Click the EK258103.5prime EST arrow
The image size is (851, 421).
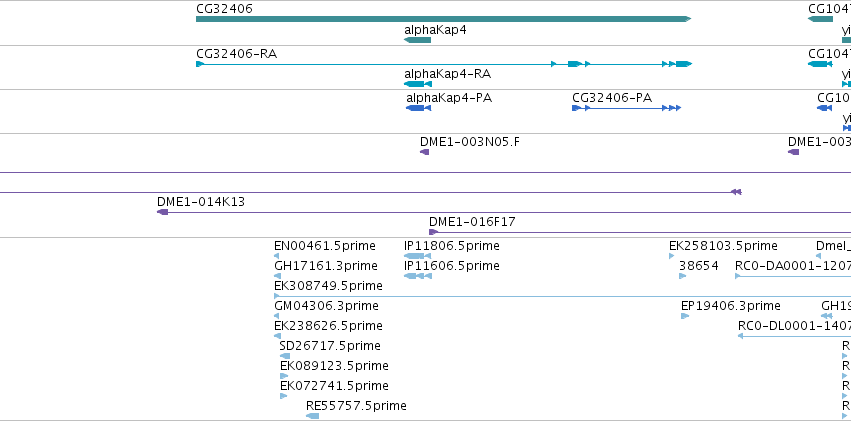pos(672,256)
